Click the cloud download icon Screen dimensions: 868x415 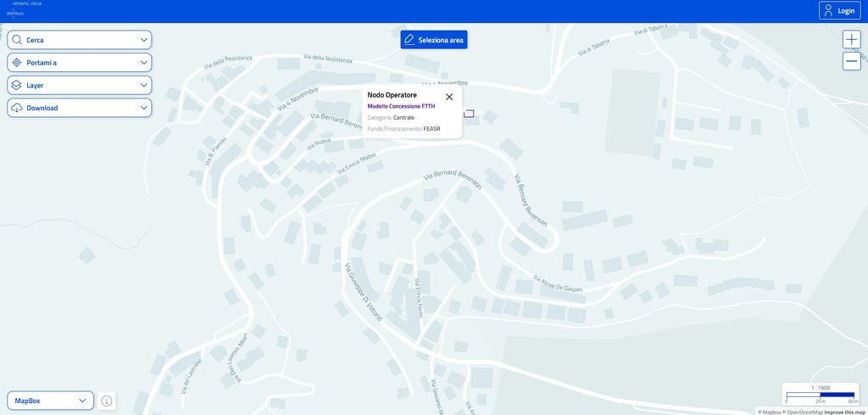click(x=17, y=109)
